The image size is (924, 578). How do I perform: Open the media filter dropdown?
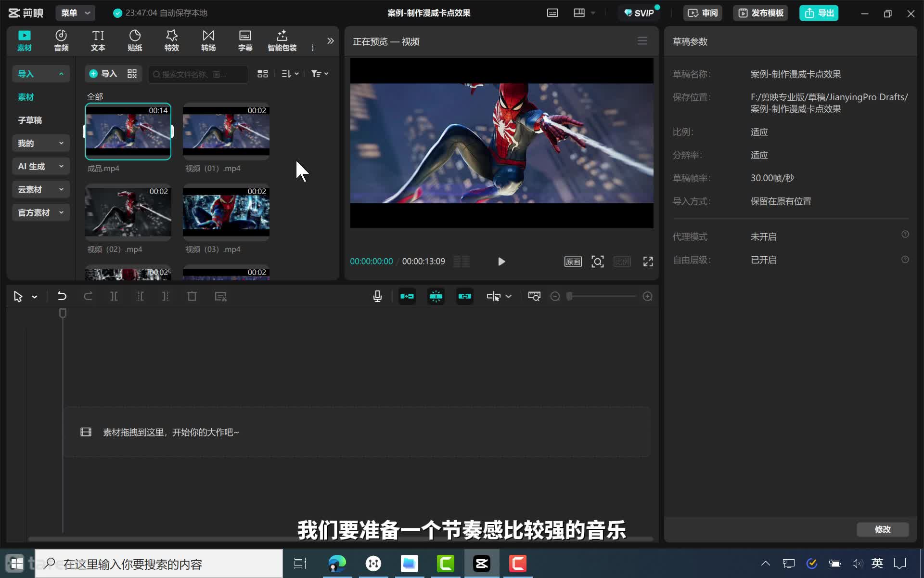click(x=320, y=74)
